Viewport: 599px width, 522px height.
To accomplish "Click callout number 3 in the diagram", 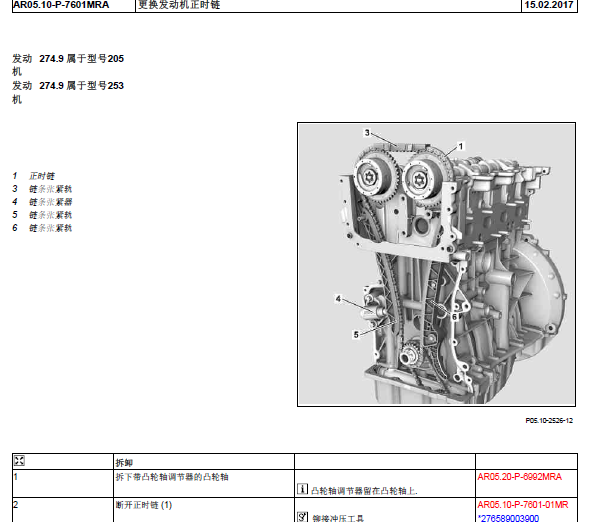I will click(x=367, y=133).
